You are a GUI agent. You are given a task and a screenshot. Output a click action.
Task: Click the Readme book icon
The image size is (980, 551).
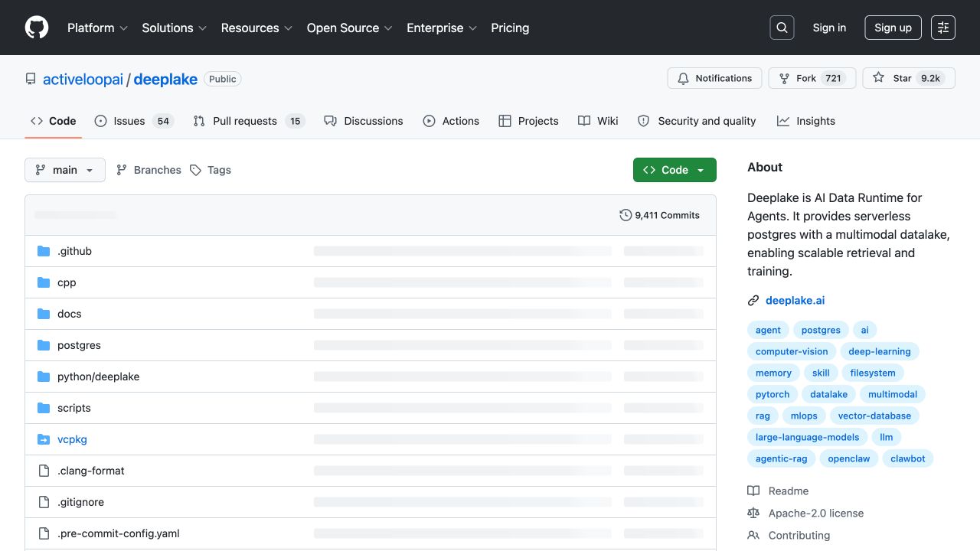click(753, 491)
